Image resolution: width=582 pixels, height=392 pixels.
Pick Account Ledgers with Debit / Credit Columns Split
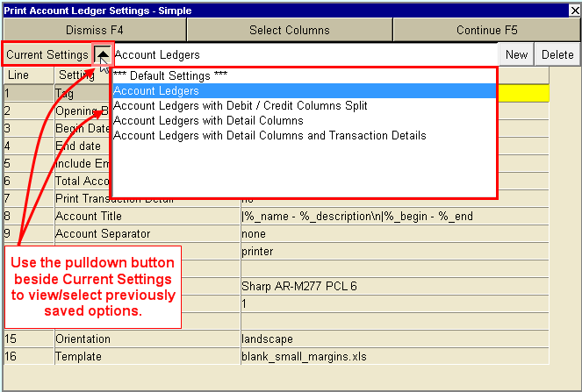click(x=240, y=106)
